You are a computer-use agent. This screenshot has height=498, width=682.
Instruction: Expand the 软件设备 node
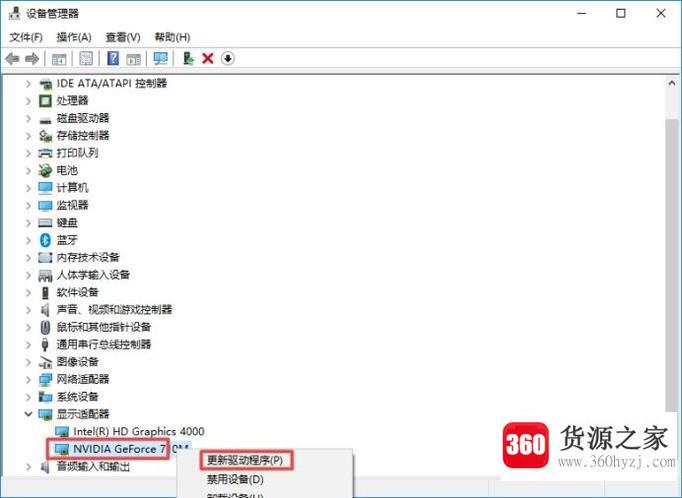pyautogui.click(x=28, y=292)
